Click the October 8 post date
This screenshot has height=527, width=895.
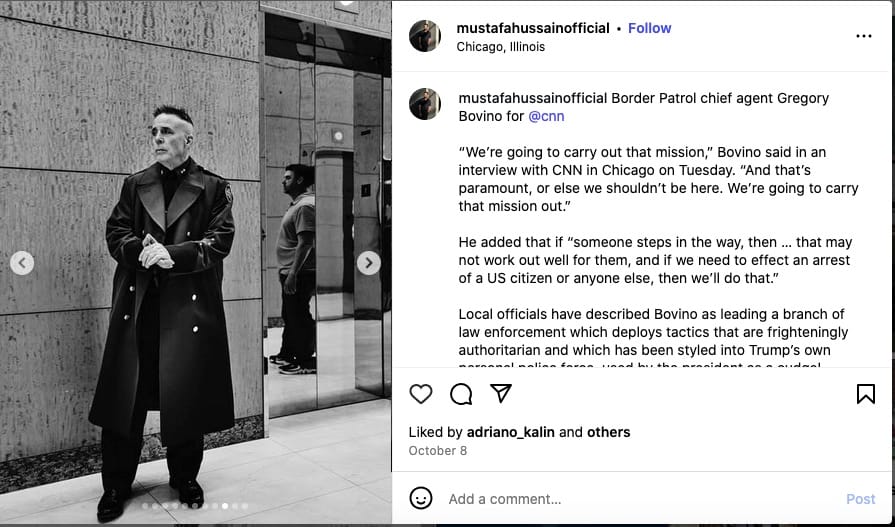[438, 450]
